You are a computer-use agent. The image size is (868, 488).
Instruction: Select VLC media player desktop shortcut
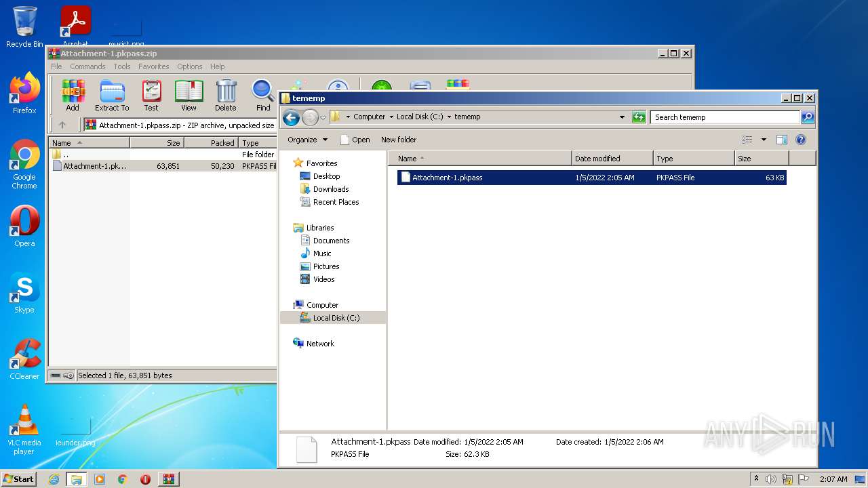[24, 430]
